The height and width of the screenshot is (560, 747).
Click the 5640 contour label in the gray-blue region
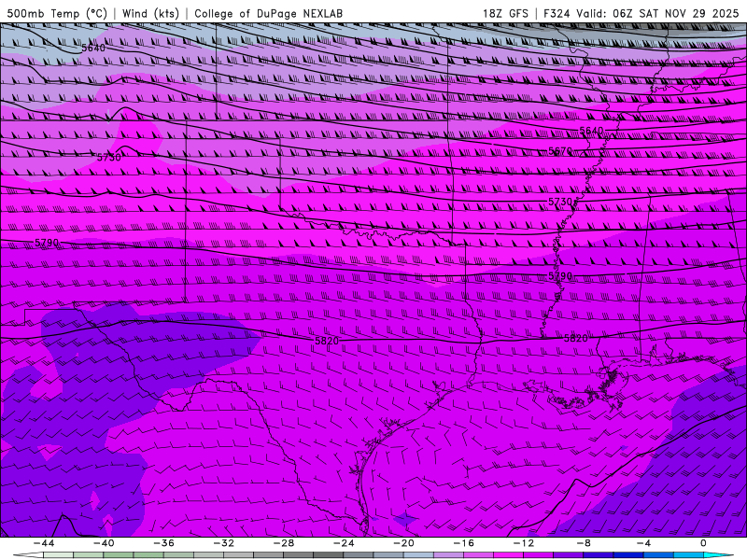point(92,48)
